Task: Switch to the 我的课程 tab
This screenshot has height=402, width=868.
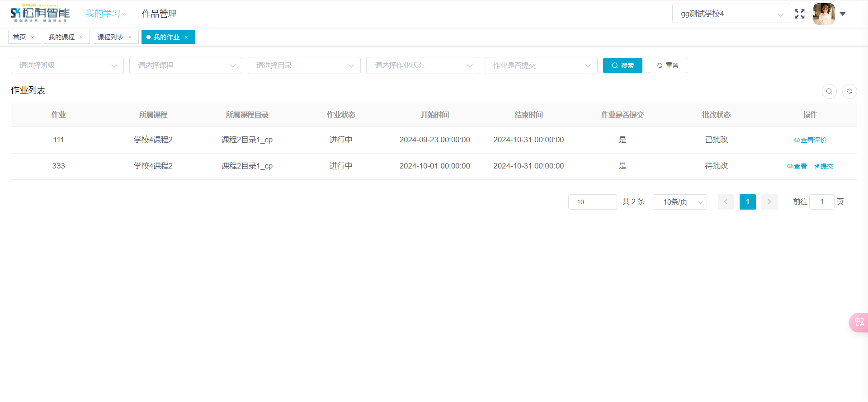Action: point(61,37)
